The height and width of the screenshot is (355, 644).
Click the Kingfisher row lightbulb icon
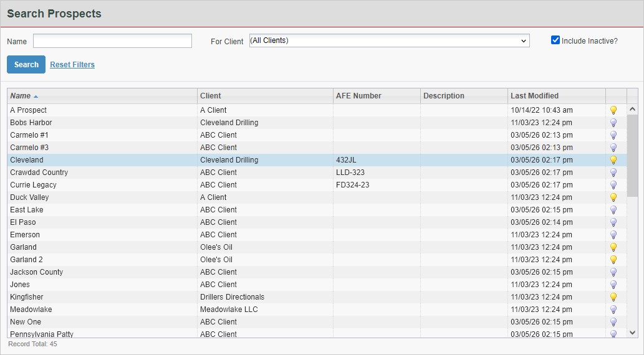[613, 297]
